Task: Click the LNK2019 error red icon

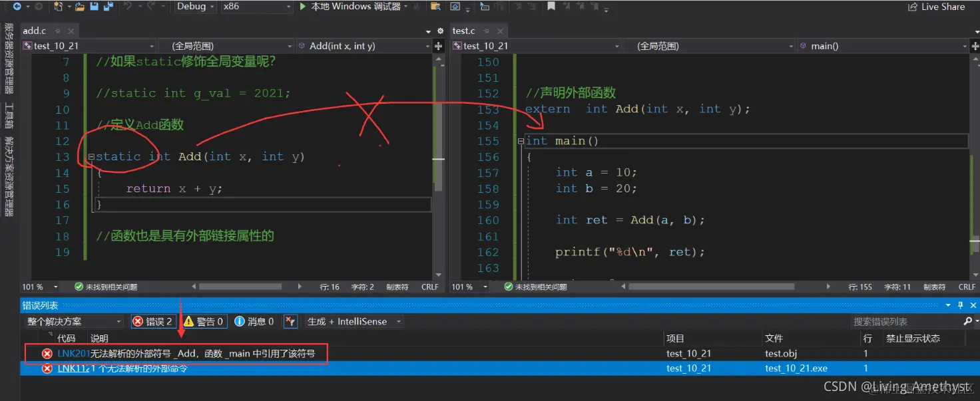Action: (x=47, y=353)
